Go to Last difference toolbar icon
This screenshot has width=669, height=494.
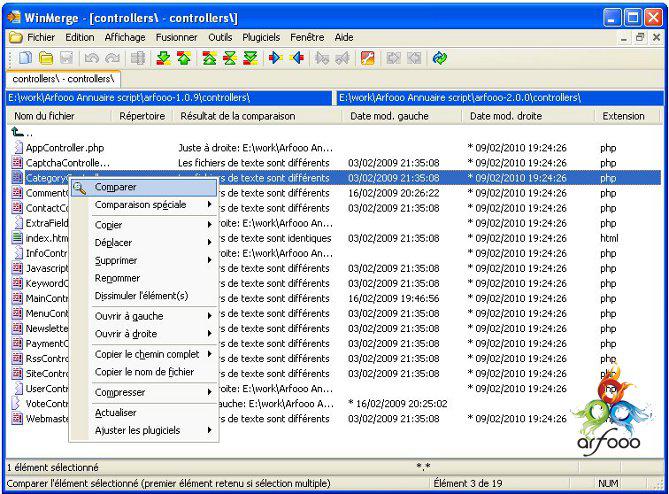(250, 58)
